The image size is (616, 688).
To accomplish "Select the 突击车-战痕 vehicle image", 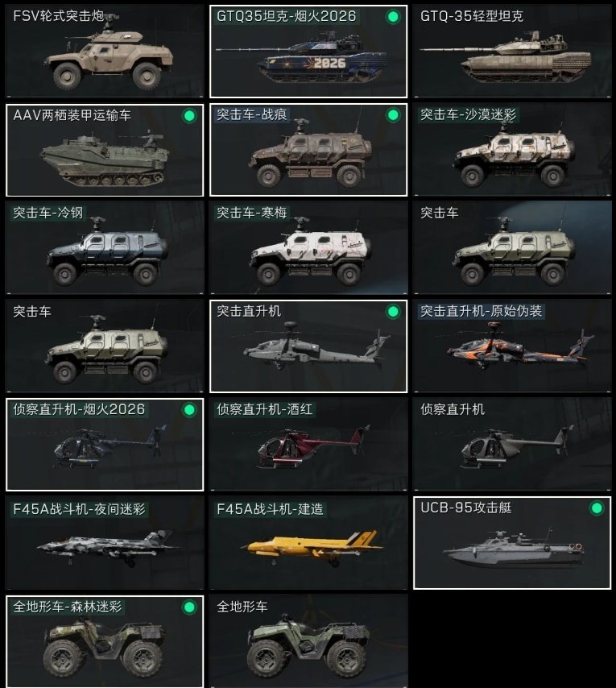I will click(x=310, y=155).
